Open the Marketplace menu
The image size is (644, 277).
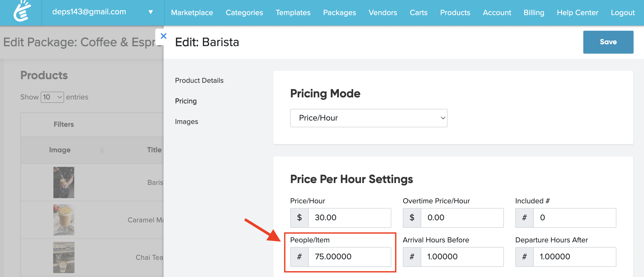192,12
